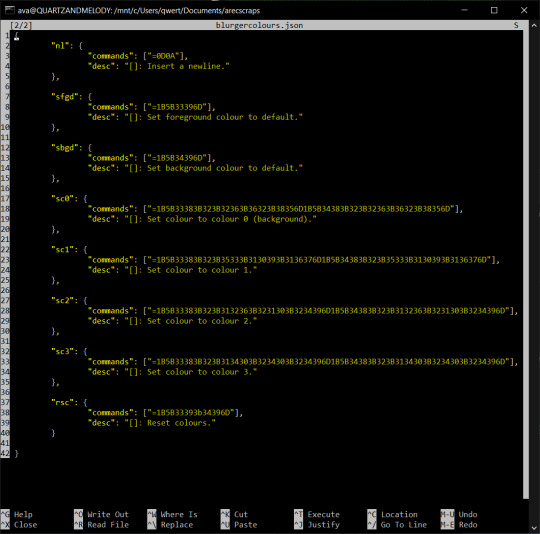Select the Read File shortcut
The width and height of the screenshot is (540, 534).
(x=108, y=525)
